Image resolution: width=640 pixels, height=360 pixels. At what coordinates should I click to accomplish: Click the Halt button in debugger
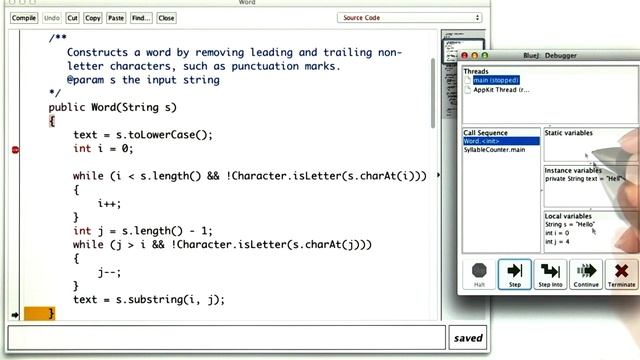(479, 274)
